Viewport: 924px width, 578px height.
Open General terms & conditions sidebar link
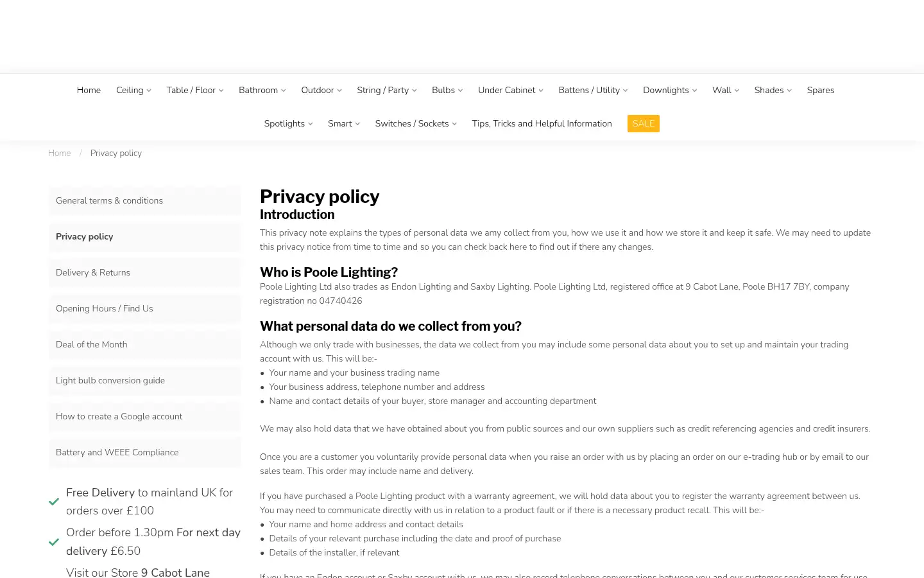click(x=145, y=200)
